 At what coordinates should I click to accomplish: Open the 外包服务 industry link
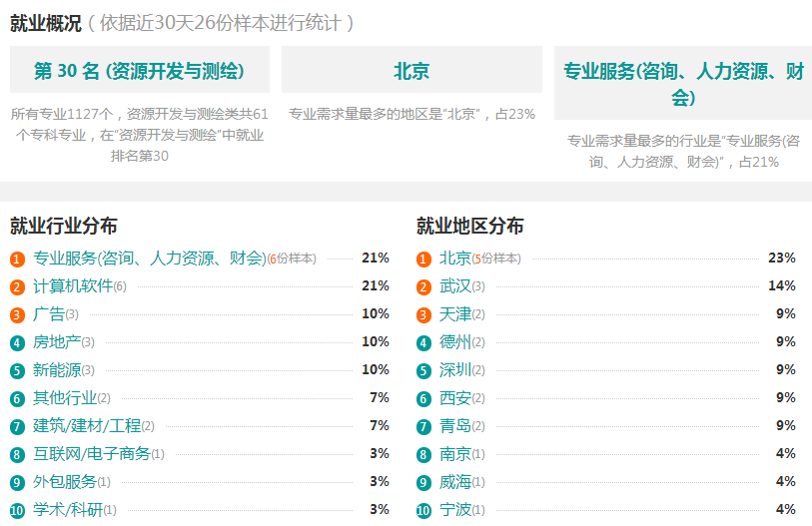(x=65, y=481)
